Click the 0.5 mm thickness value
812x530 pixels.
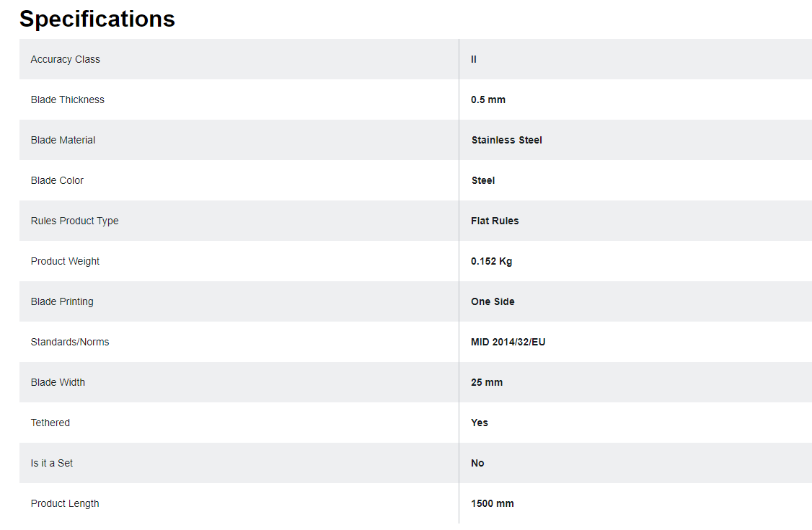(487, 100)
